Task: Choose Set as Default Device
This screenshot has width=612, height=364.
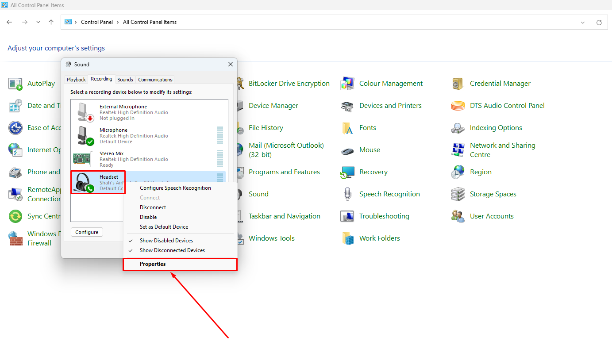Action: tap(164, 227)
